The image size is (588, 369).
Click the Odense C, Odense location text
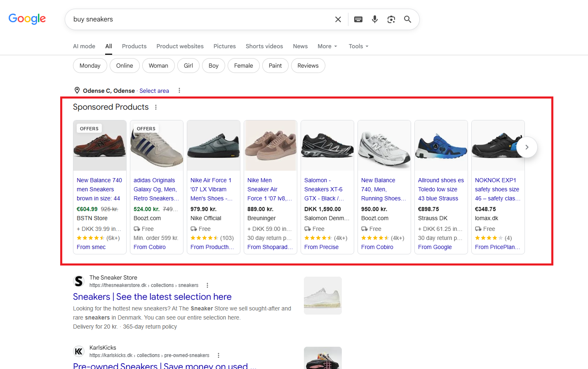(109, 91)
